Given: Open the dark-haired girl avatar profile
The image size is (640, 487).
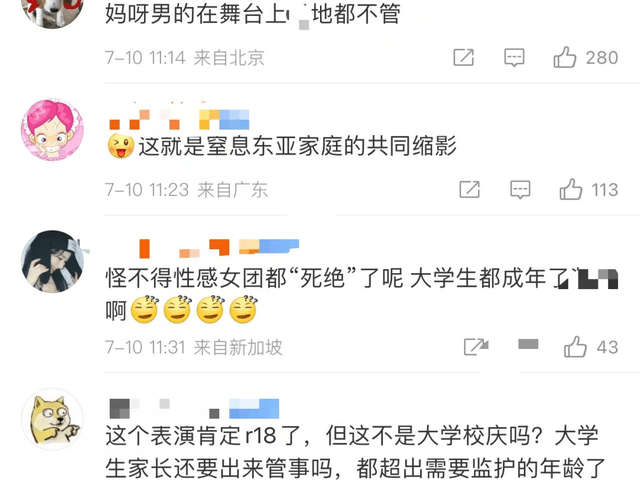Looking at the screenshot, I should pyautogui.click(x=52, y=262).
